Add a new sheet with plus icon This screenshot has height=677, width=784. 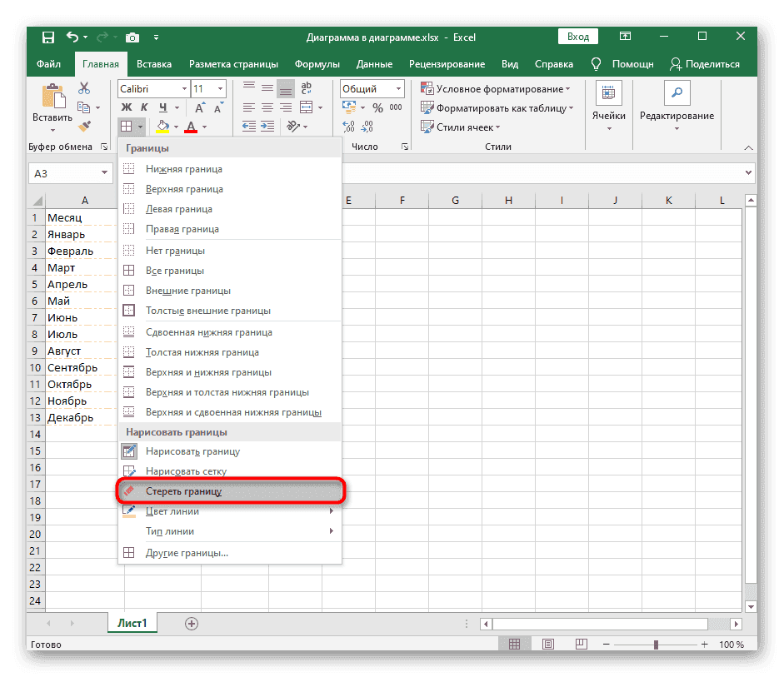(x=192, y=623)
